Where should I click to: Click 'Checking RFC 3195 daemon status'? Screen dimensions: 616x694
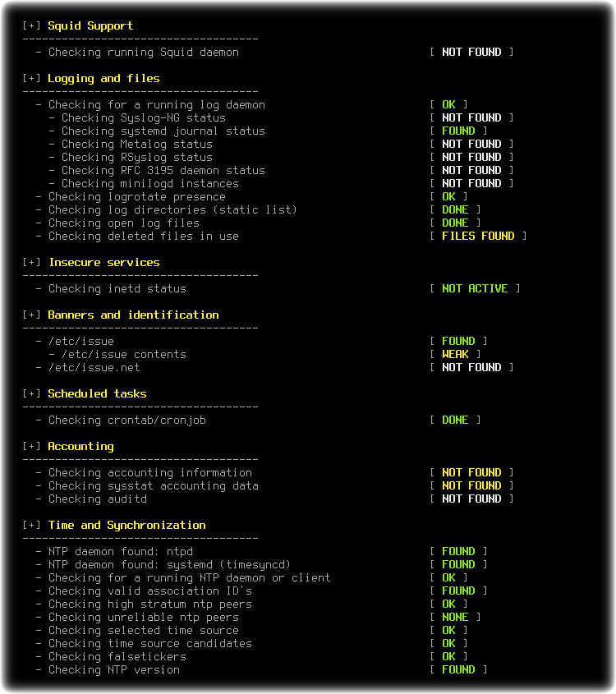pos(163,171)
